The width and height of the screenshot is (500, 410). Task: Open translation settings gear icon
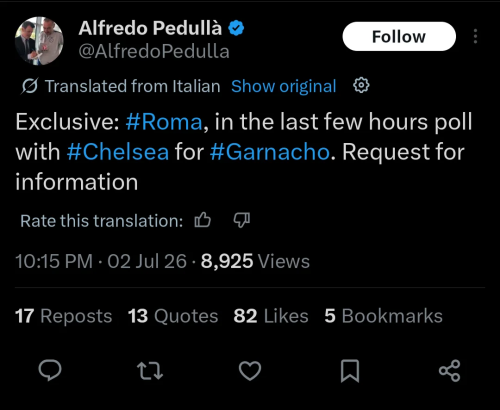361,86
